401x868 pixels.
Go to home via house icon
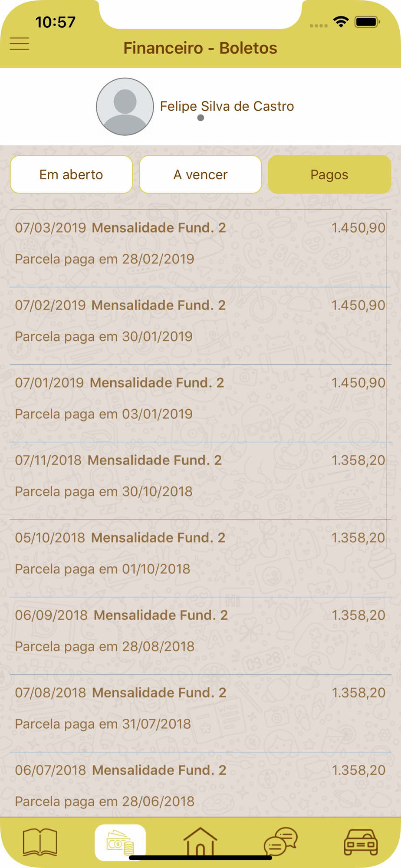(200, 842)
